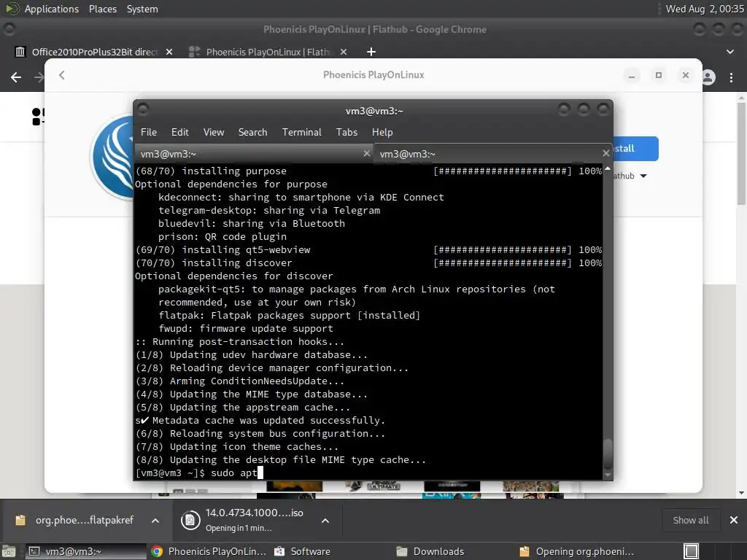Switch to Opening org.phoeni... taskbar item
747x560 pixels.
pos(578,551)
